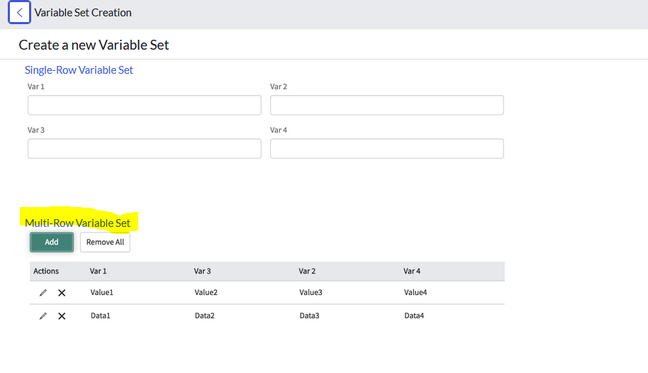Image resolution: width=648 pixels, height=373 pixels.
Task: Click the Var 4 table column header
Action: tap(412, 271)
